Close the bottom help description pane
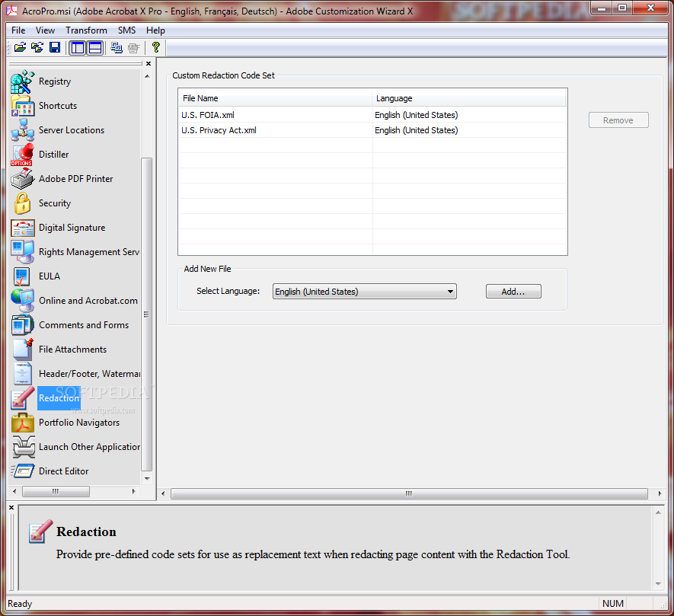The image size is (674, 616). (x=11, y=508)
